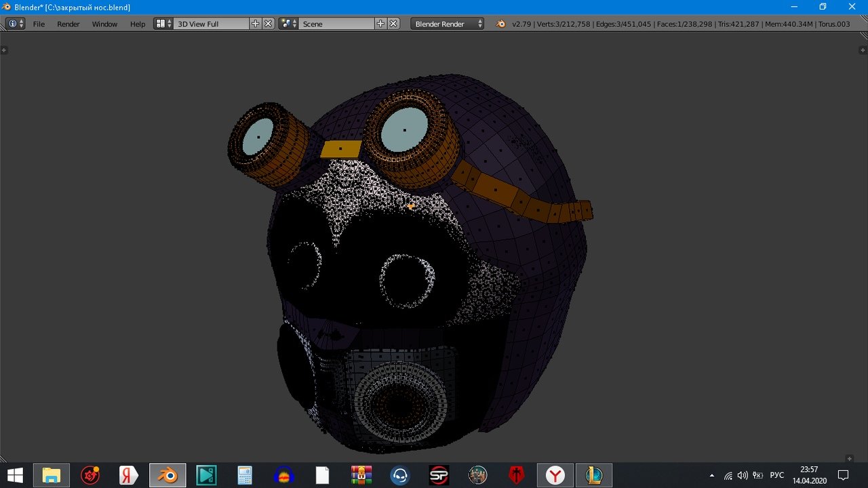The image size is (868, 488).
Task: Show hidden system tray icons
Action: 711,475
